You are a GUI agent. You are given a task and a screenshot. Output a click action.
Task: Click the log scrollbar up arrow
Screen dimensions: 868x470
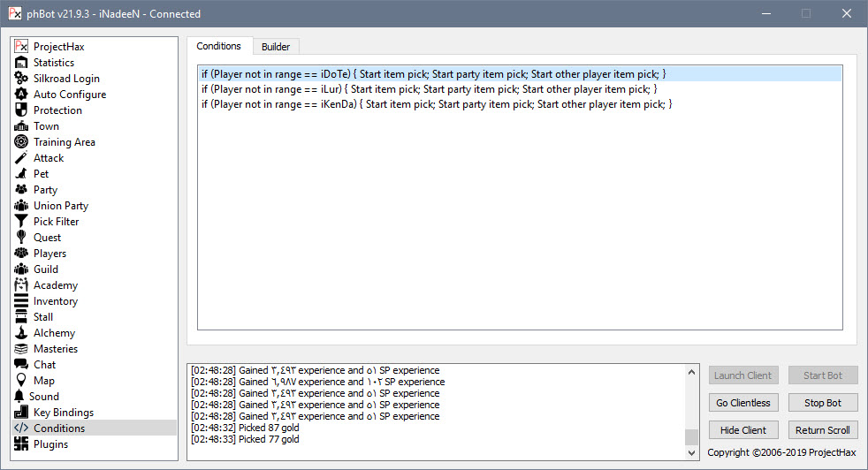(x=691, y=371)
